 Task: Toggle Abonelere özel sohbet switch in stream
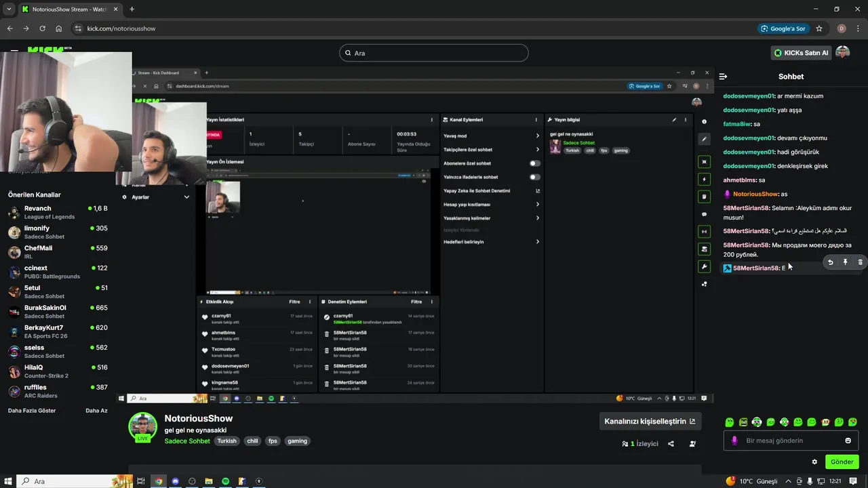(x=534, y=163)
